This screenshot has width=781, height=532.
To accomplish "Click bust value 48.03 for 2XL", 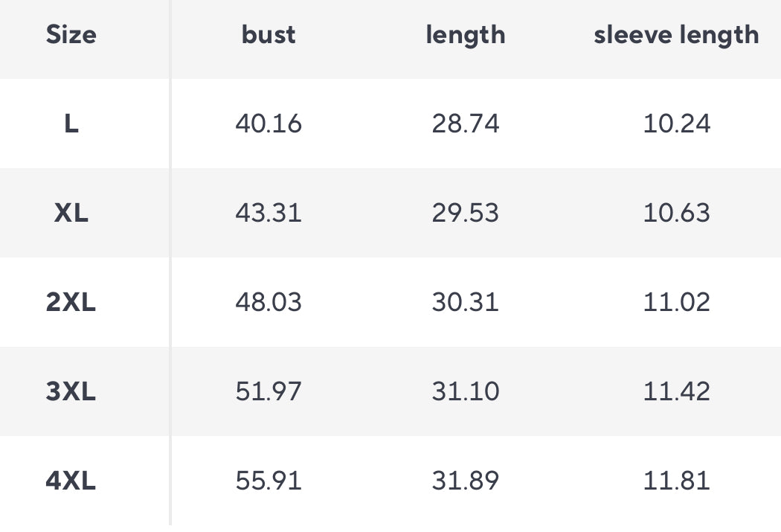I will point(269,302).
